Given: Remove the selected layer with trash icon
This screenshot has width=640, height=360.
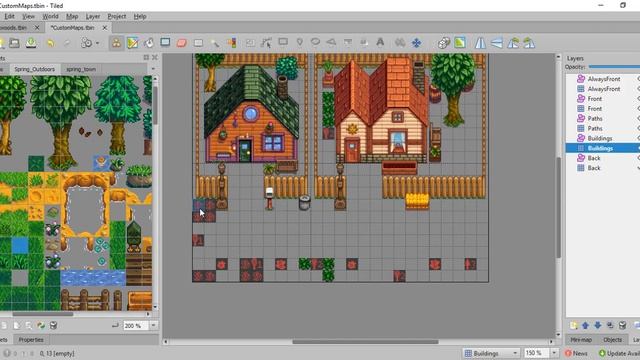Looking at the screenshot, I should 622,325.
